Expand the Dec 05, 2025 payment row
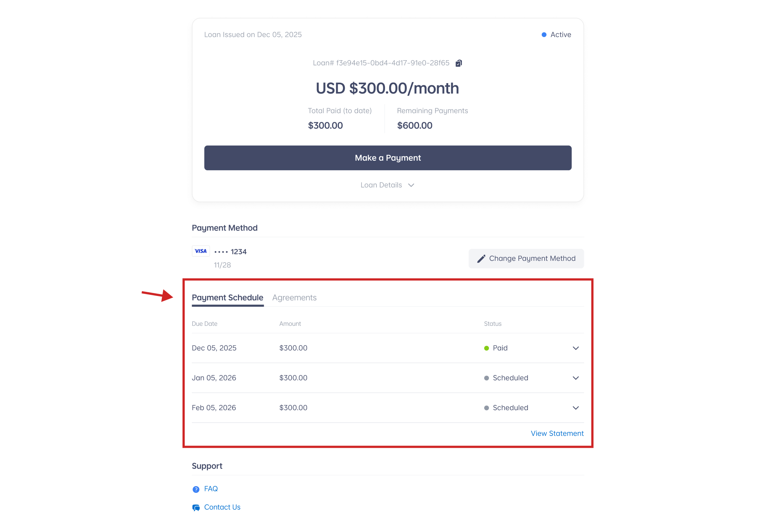The width and height of the screenshot is (776, 532). (575, 348)
